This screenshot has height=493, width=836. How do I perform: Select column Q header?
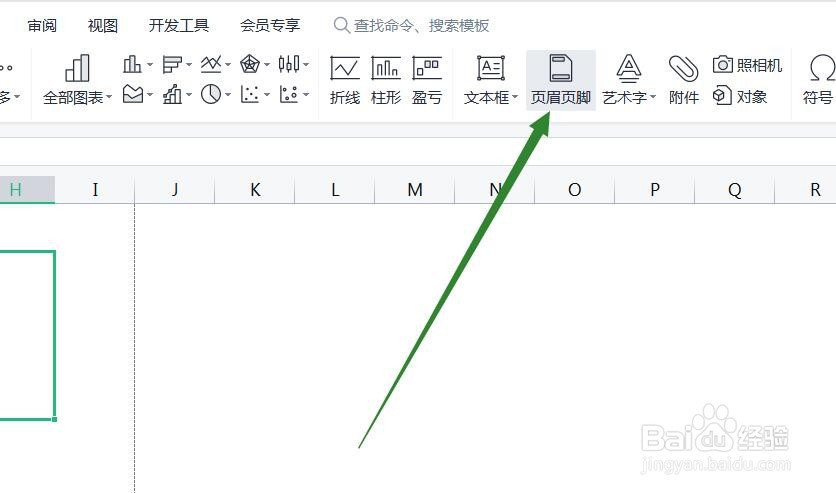[x=735, y=189]
